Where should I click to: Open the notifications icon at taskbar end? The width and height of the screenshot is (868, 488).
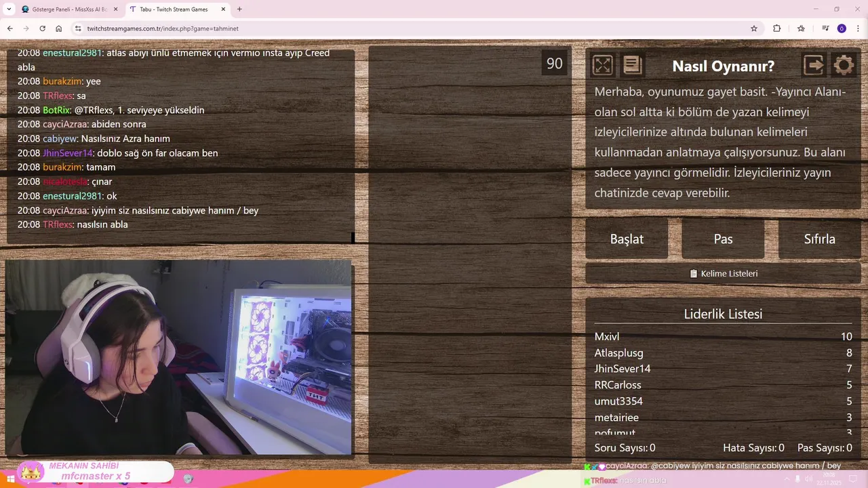(854, 479)
